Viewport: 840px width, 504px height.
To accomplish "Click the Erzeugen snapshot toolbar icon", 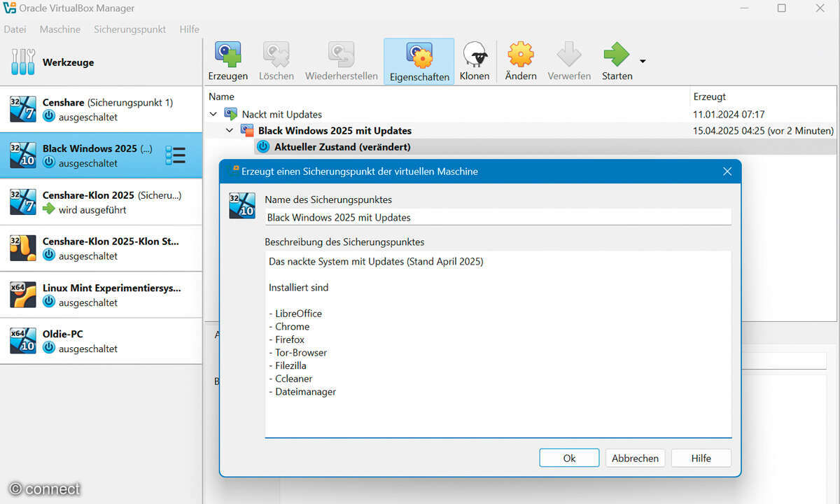I will pos(227,55).
